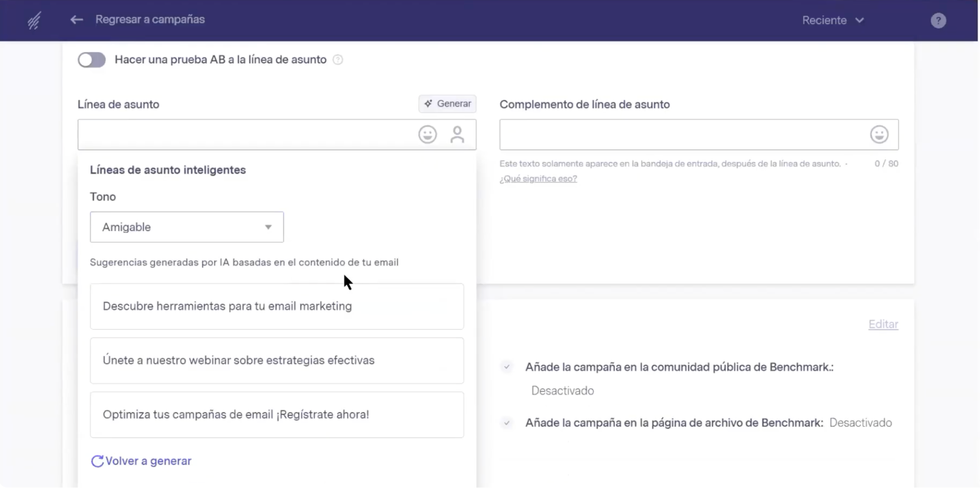Click Volver a generar
The width and height of the screenshot is (980, 491).
(141, 461)
